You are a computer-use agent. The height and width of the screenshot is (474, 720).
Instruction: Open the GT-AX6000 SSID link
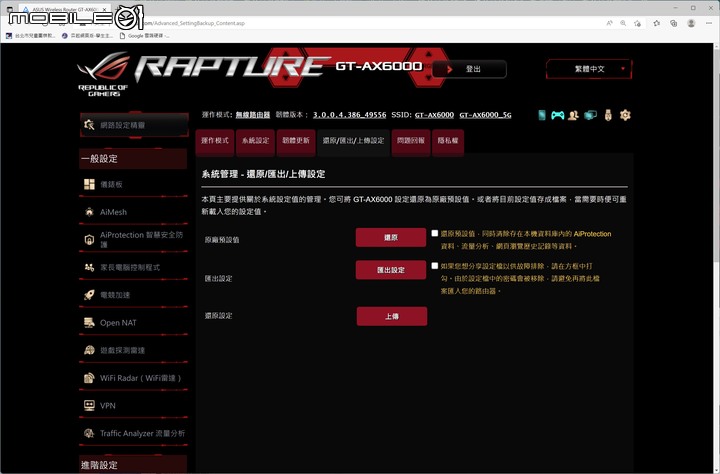[x=434, y=115]
